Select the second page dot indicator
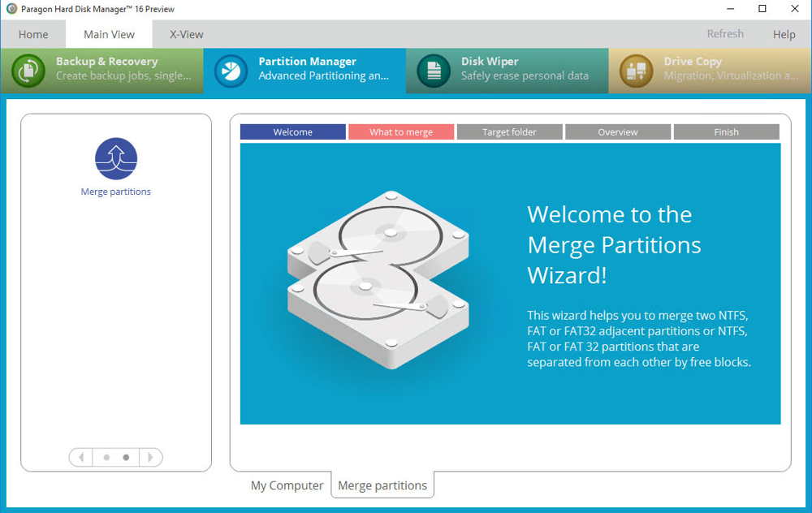 [126, 457]
